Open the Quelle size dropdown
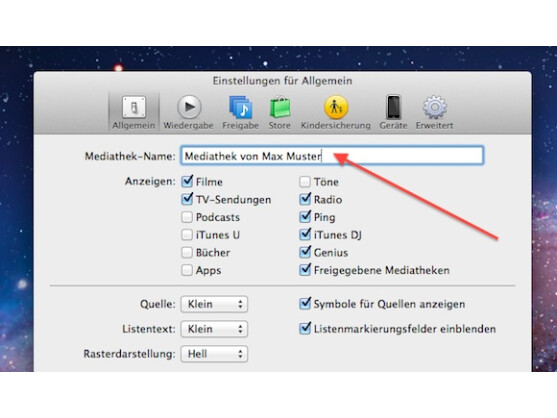Viewport: 557px width, 418px height. (x=214, y=304)
